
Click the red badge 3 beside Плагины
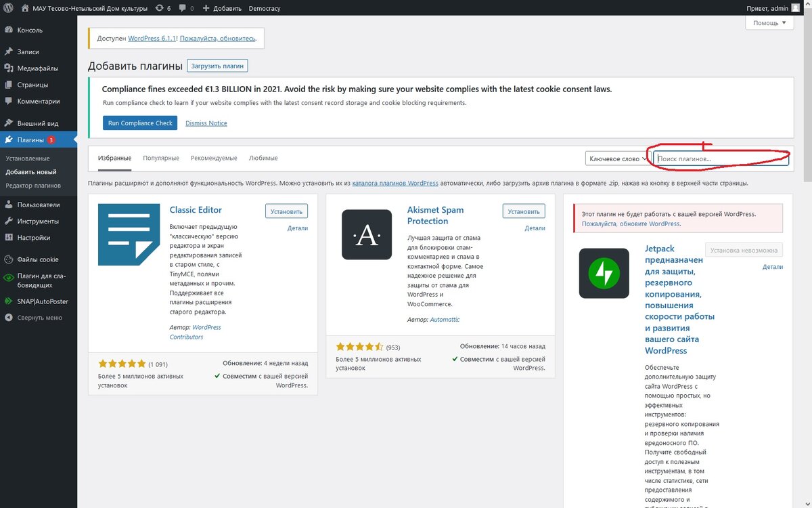pos(51,140)
